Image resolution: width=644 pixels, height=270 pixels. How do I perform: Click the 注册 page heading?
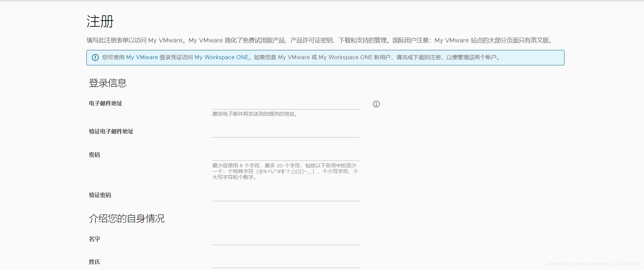pyautogui.click(x=100, y=22)
